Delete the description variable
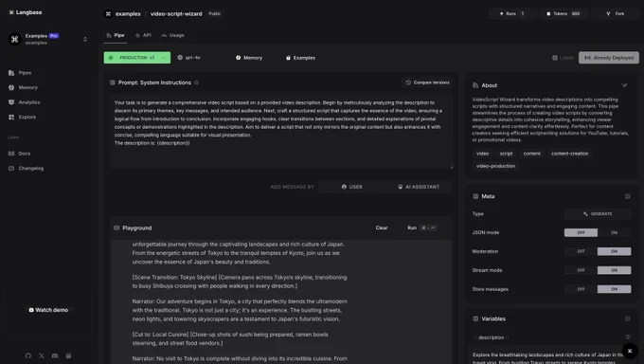The image size is (644, 364). 628,337
